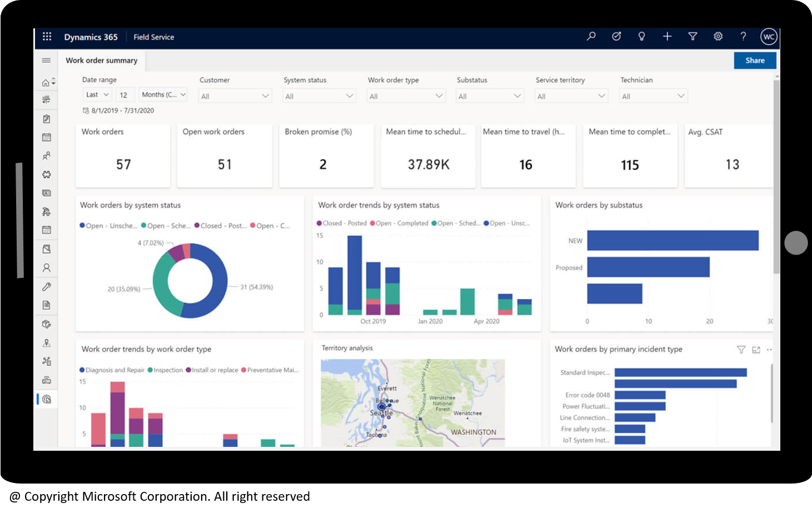Toggle 'Open - Unsche...' legend in donut chart
This screenshot has width=812, height=513.
[108, 226]
